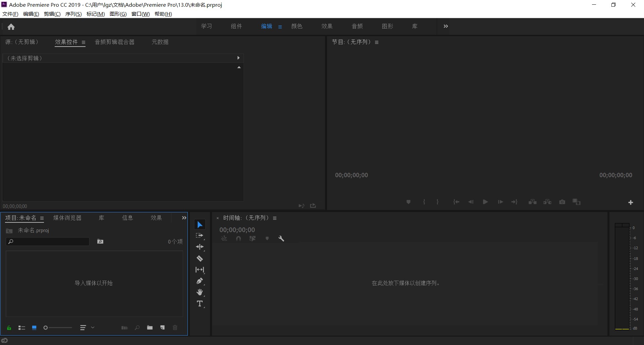Viewport: 644px width, 345px height.
Task: Toggle the project writable lock icon
Action: pos(9,328)
